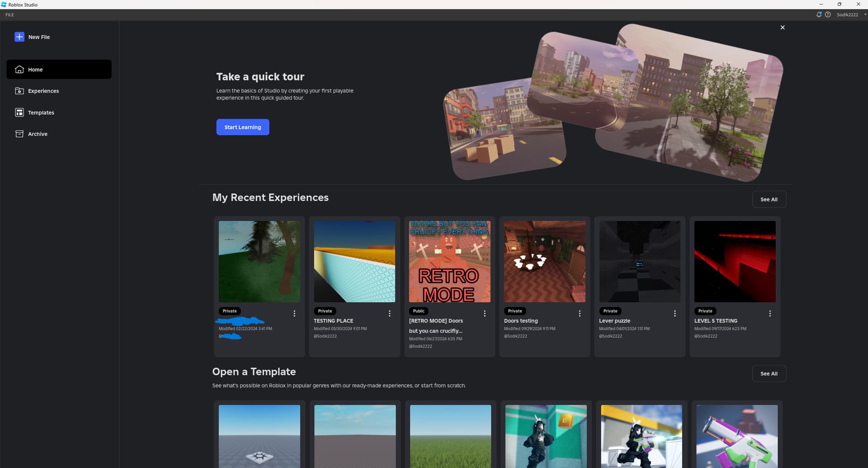868x468 pixels.
Task: Select the flat terrain template thumbnail
Action: [355, 436]
